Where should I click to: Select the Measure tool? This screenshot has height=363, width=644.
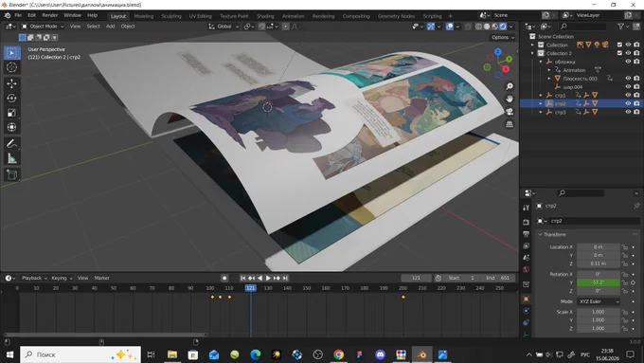point(11,158)
